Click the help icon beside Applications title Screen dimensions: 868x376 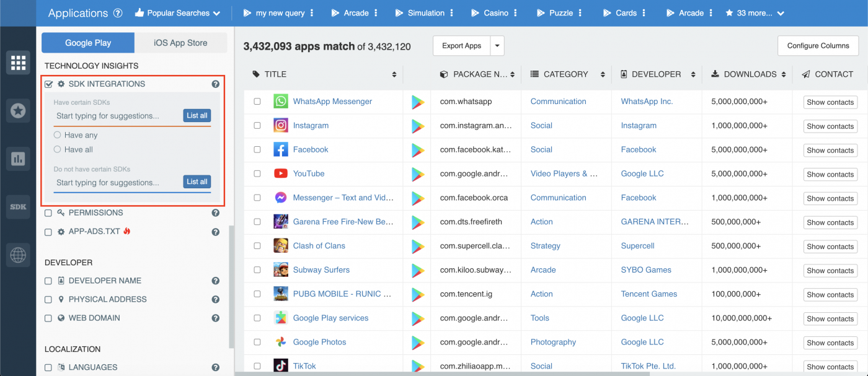(118, 13)
